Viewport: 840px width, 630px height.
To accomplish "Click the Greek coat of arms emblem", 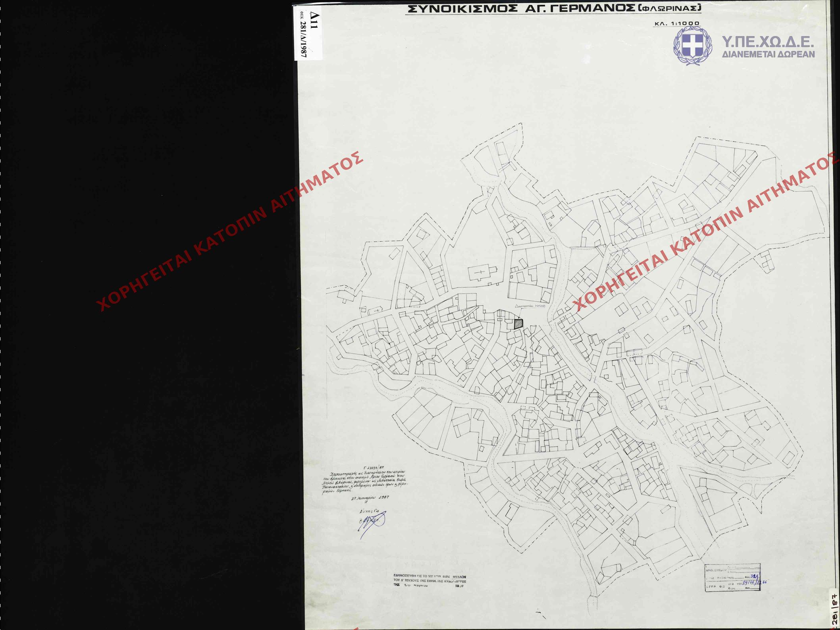I will pyautogui.click(x=692, y=45).
